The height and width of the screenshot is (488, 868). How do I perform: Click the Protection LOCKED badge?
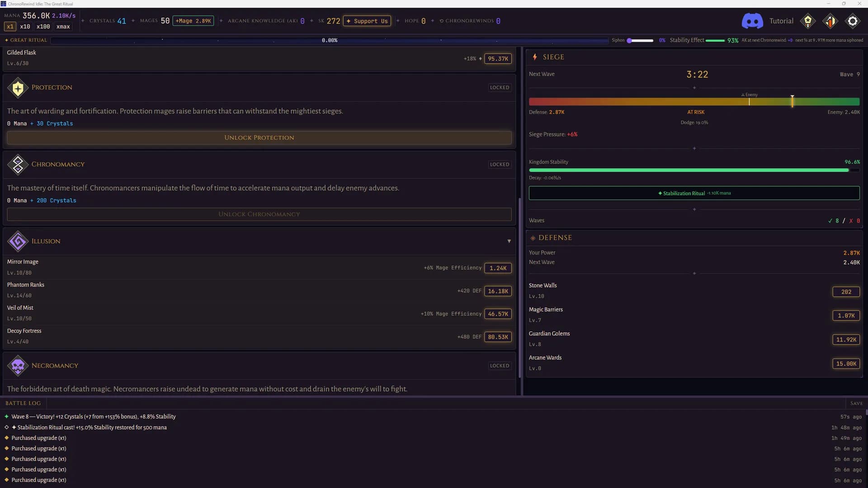pos(499,88)
